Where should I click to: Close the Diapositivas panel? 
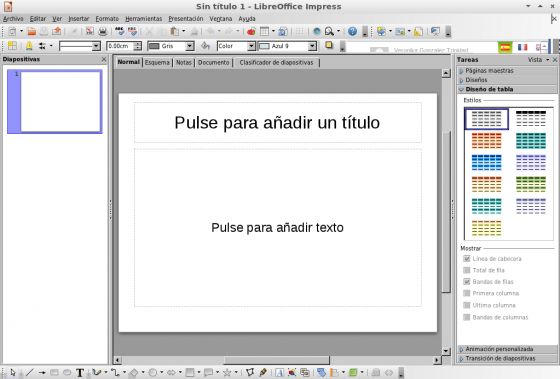click(104, 59)
